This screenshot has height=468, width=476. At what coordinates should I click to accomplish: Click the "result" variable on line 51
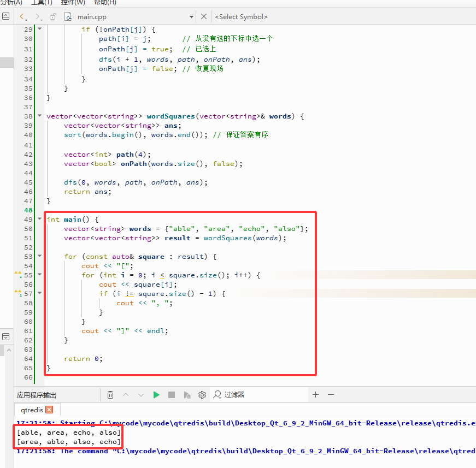(178, 238)
